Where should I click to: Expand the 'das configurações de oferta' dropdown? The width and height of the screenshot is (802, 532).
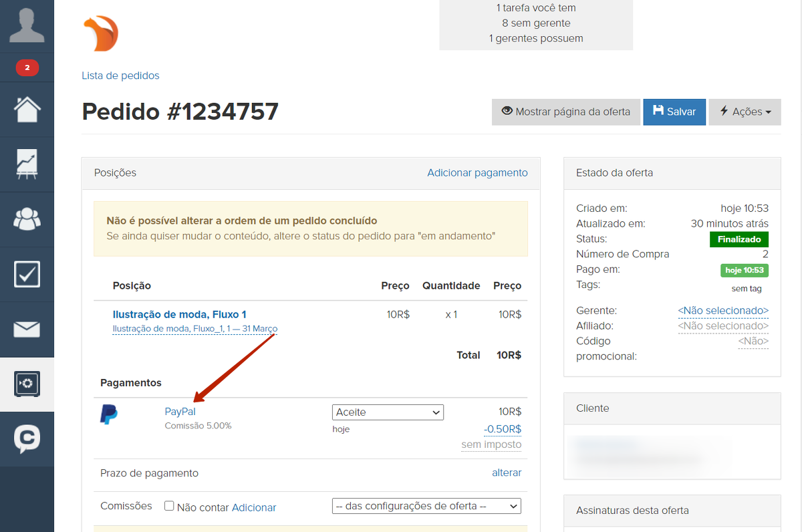pos(426,507)
